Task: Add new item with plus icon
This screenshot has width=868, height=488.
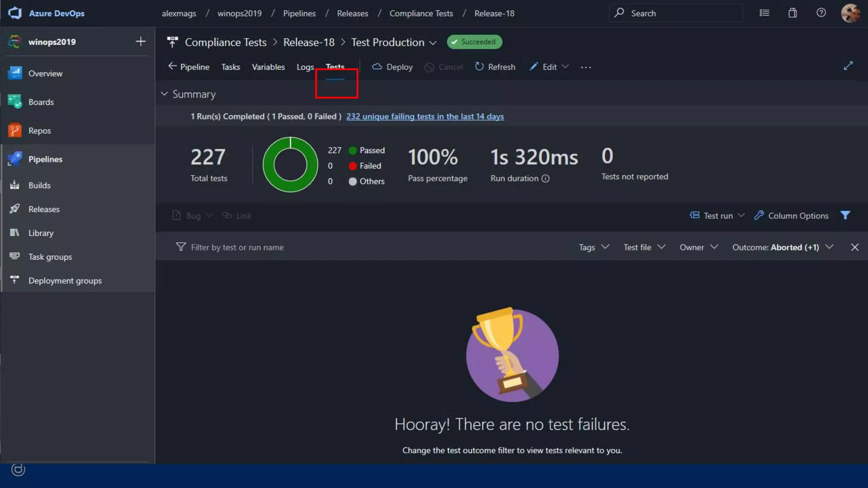Action: point(141,42)
